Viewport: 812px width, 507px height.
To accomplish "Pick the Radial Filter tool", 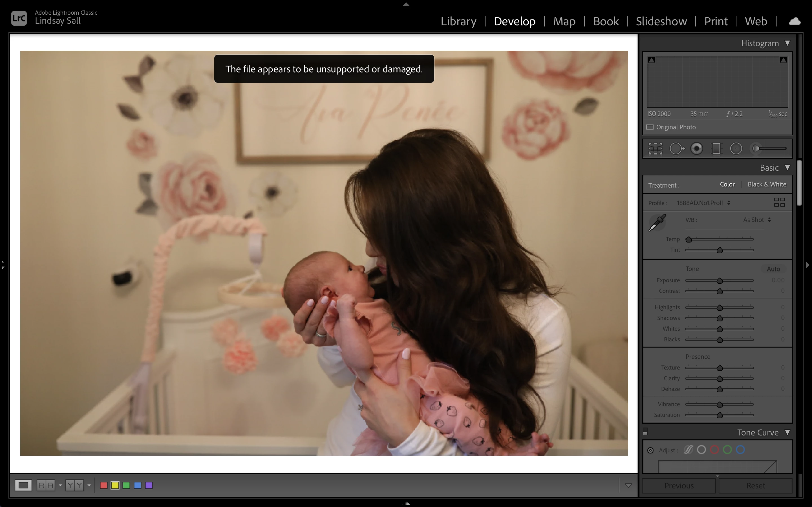I will [x=736, y=148].
